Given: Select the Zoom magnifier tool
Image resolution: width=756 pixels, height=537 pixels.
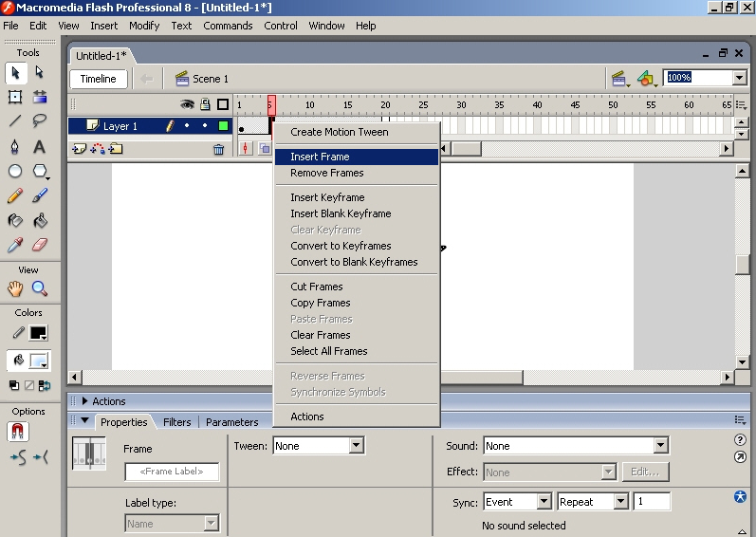Looking at the screenshot, I should pyautogui.click(x=40, y=288).
